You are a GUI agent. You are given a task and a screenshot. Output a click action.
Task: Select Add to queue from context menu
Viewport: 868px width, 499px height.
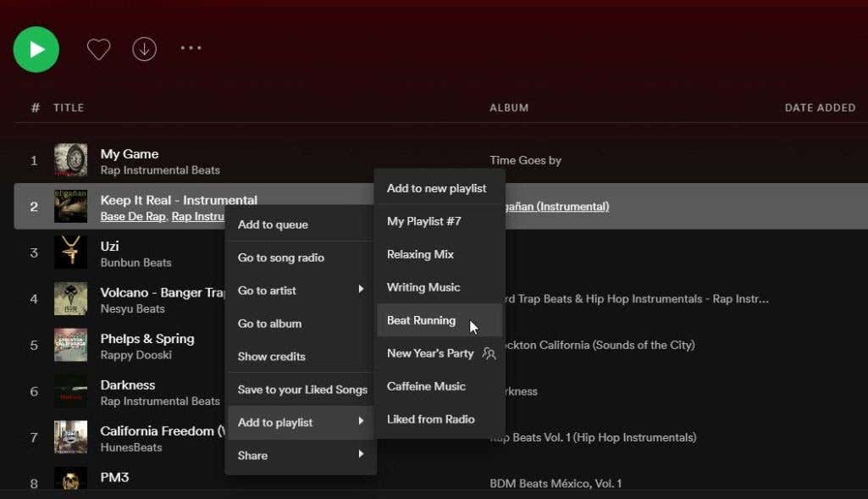[273, 225]
